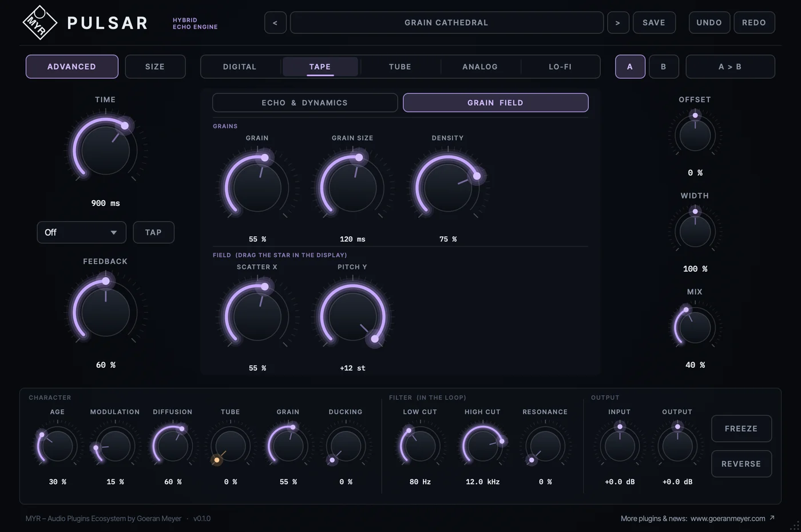This screenshot has width=801, height=532.
Task: Click the PITCH Y knob
Action: pos(352,316)
